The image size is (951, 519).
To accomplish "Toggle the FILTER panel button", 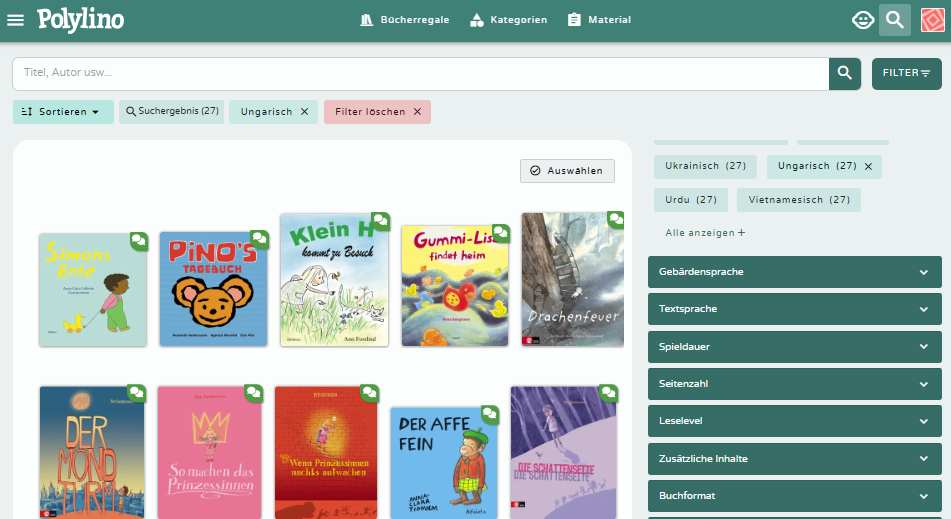I will coord(907,73).
